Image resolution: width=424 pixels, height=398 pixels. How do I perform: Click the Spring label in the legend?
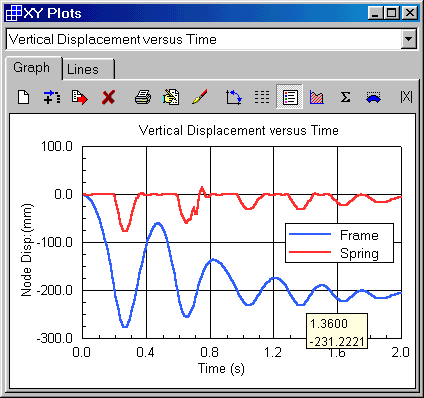[359, 253]
